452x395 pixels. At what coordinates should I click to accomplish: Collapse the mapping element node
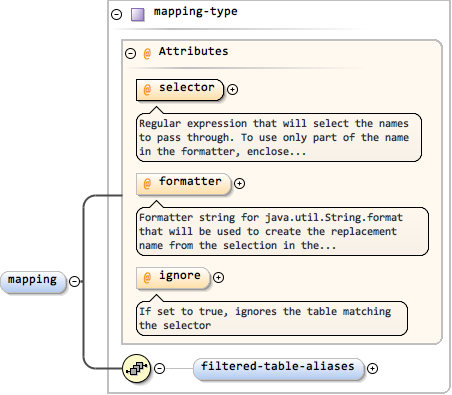point(74,282)
